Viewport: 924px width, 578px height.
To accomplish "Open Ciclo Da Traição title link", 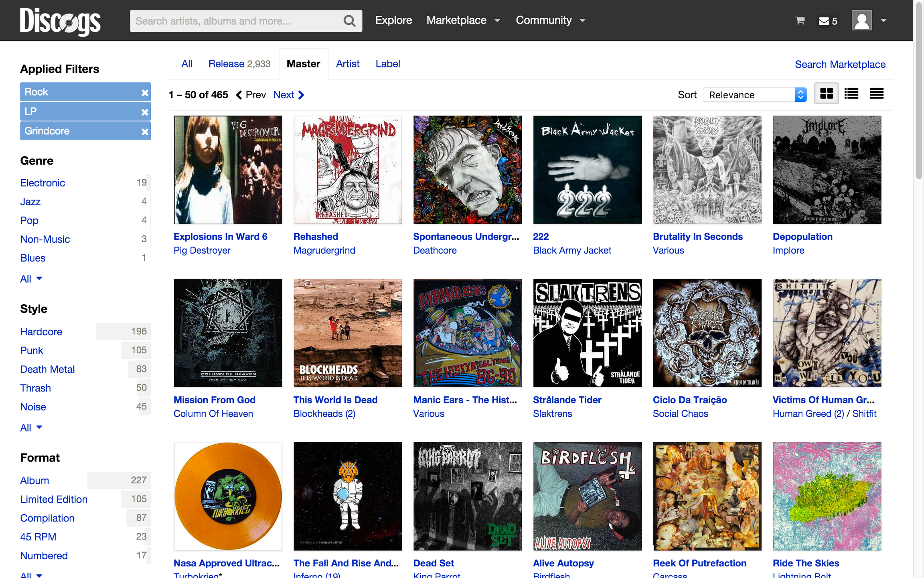I will pyautogui.click(x=690, y=400).
